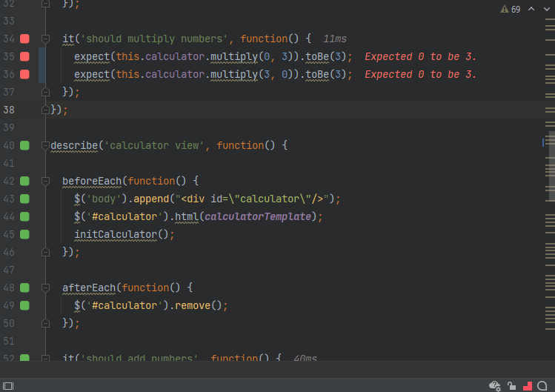Image resolution: width=555 pixels, height=392 pixels.
Task: Collapse the 'should multiply numbers' test block
Action: 45,39
